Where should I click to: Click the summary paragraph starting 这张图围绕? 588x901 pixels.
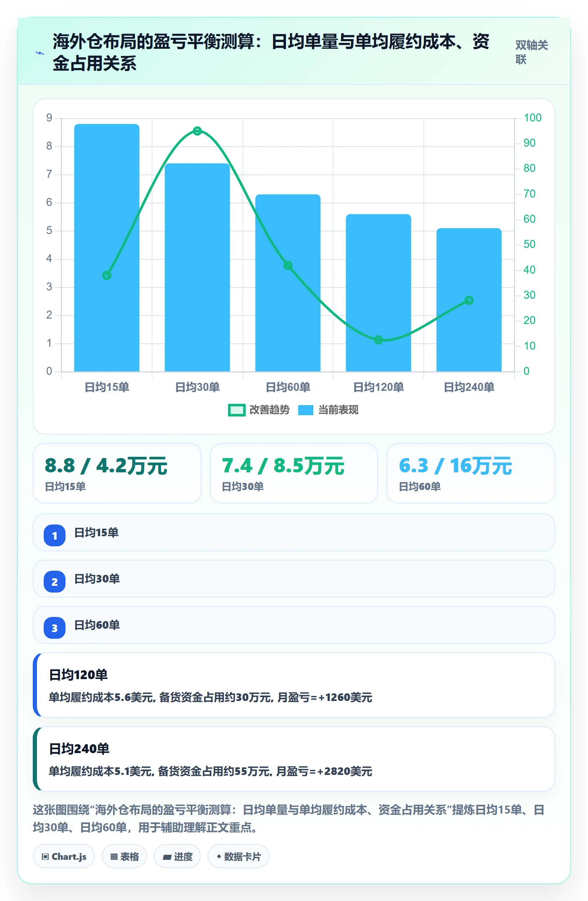[x=289, y=819]
